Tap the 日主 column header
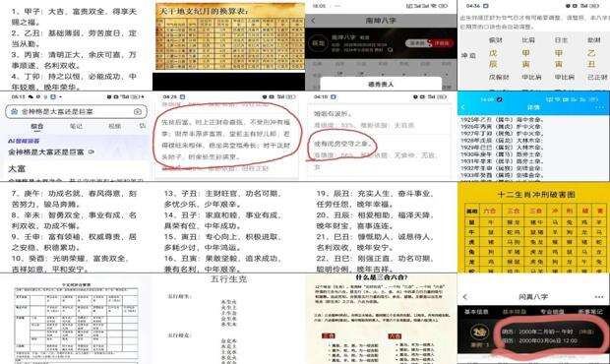 pyautogui.click(x=561, y=40)
